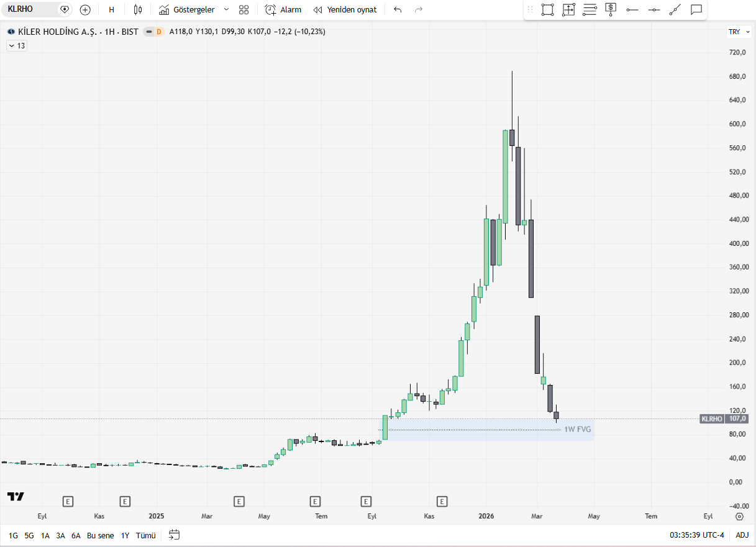This screenshot has height=547, width=756.
Task: Open the TRY currency dropdown
Action: click(x=734, y=32)
